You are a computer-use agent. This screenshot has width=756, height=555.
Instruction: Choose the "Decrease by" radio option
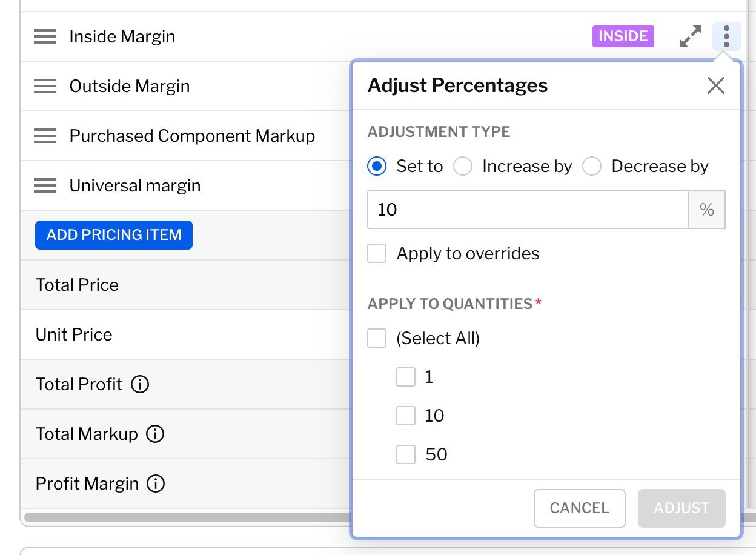592,166
